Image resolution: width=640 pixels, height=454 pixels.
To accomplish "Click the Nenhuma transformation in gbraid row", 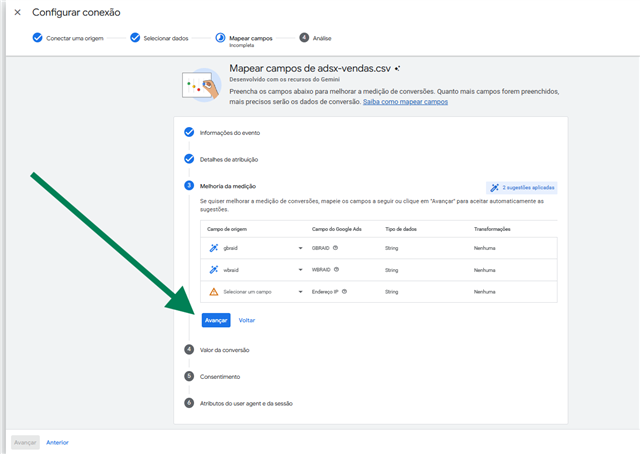I will click(484, 248).
